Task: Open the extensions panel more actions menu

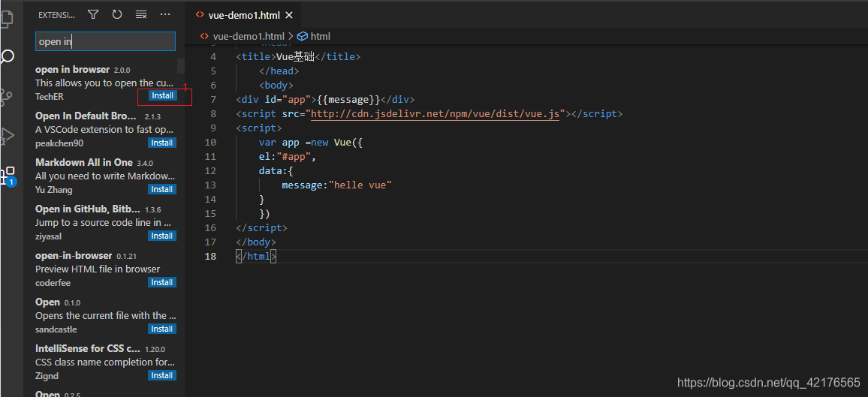Action: (165, 15)
